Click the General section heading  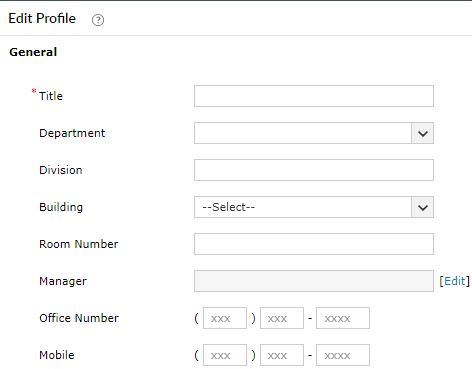coord(33,52)
